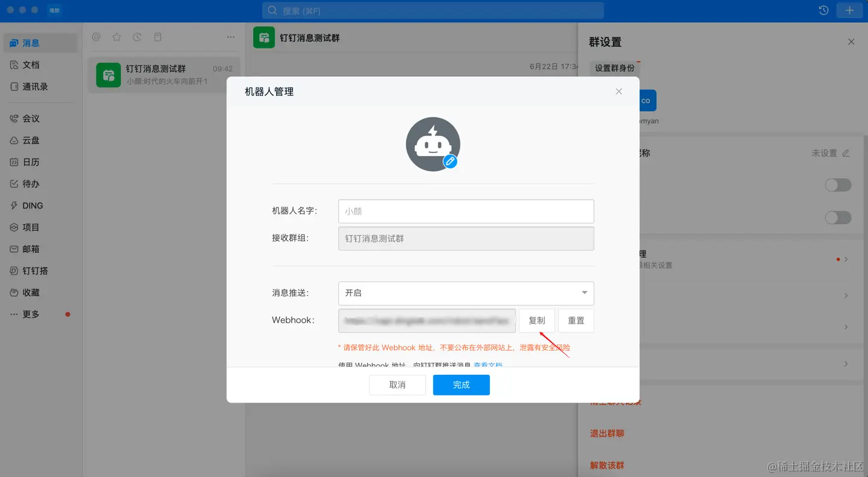Viewport: 868px width, 477px height.
Task: Toggle the upper switch in 群设置 panel
Action: click(x=838, y=185)
